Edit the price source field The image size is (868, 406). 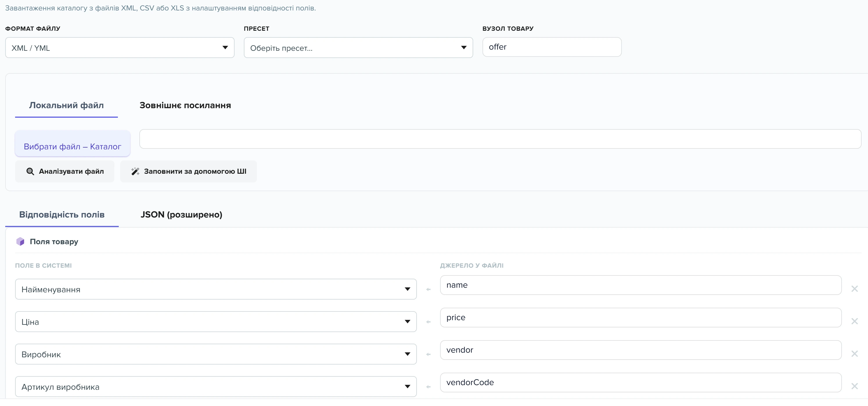coord(641,318)
